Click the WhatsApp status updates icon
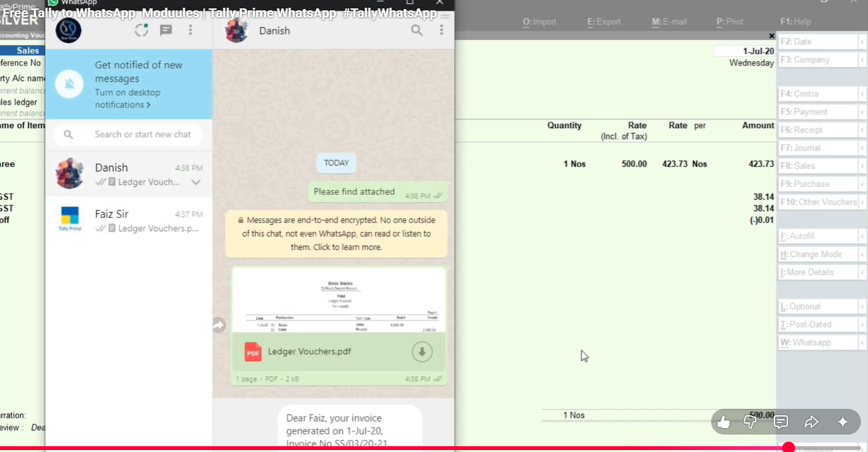The width and height of the screenshot is (868, 452). tap(141, 30)
